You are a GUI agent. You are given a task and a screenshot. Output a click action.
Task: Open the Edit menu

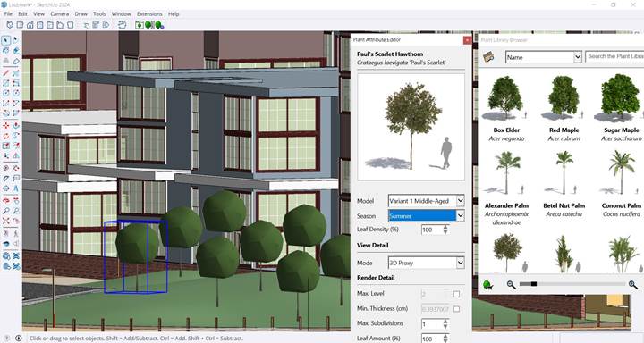coord(22,14)
